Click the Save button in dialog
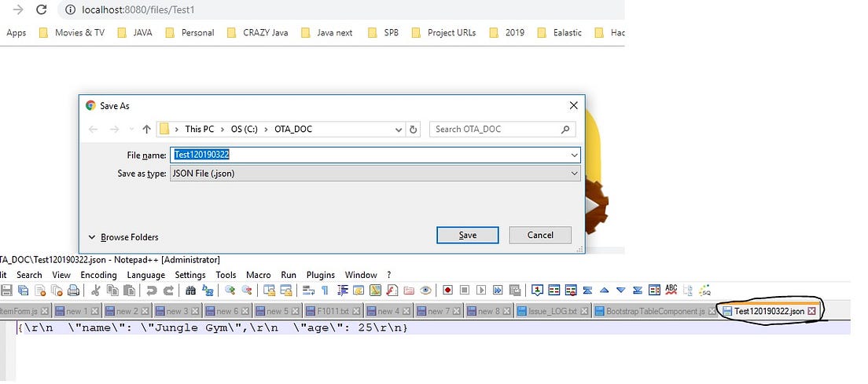 coord(467,235)
